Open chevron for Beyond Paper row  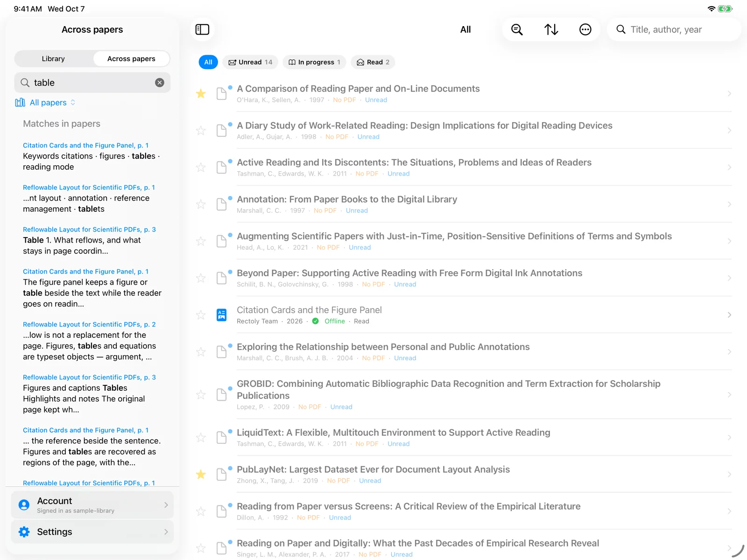click(729, 278)
